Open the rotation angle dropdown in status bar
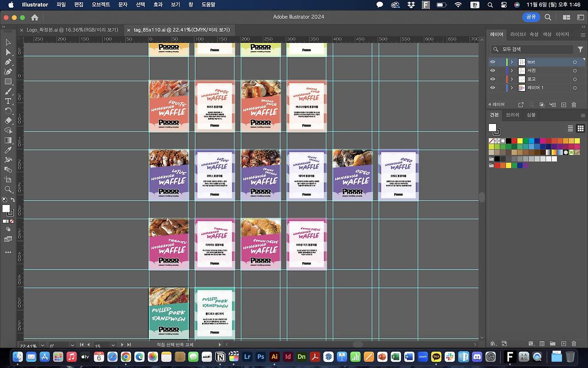Viewport: 588px width, 368px height. pyautogui.click(x=73, y=345)
